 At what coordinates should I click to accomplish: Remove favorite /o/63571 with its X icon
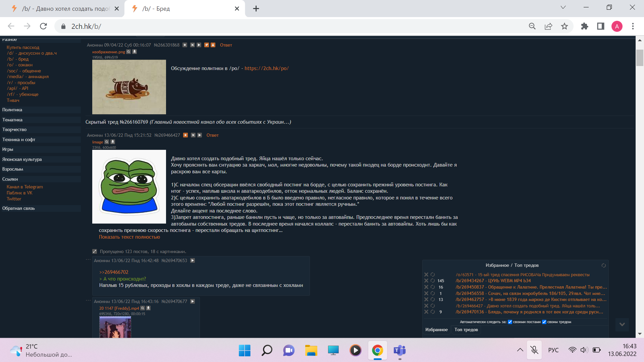click(x=426, y=275)
